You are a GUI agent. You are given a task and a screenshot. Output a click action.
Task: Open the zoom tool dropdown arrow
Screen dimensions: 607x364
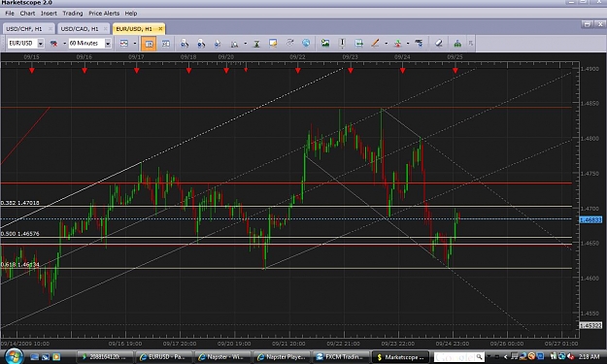tap(245, 44)
